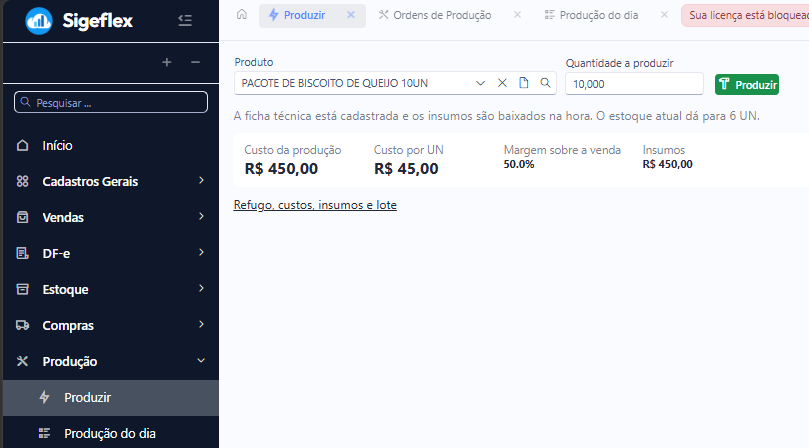The image size is (809, 448).
Task: Expand the Vendas menu chevron
Action: coord(201,216)
